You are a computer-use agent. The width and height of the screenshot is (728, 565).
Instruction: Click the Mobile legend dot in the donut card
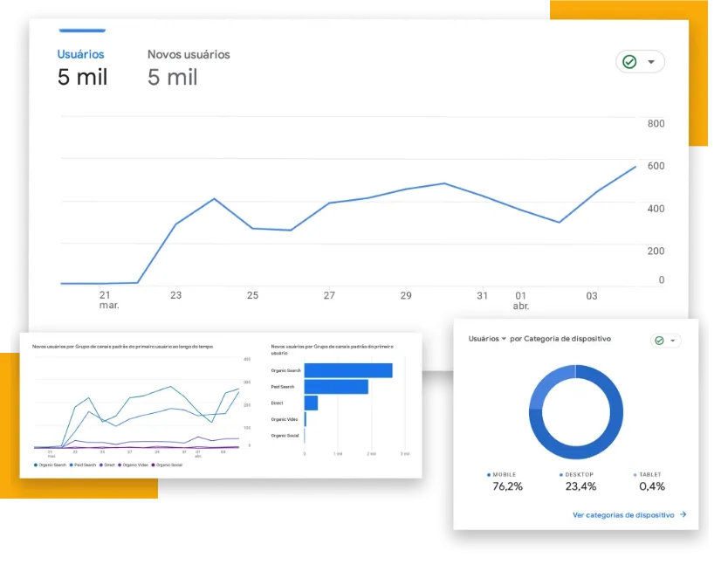[489, 475]
